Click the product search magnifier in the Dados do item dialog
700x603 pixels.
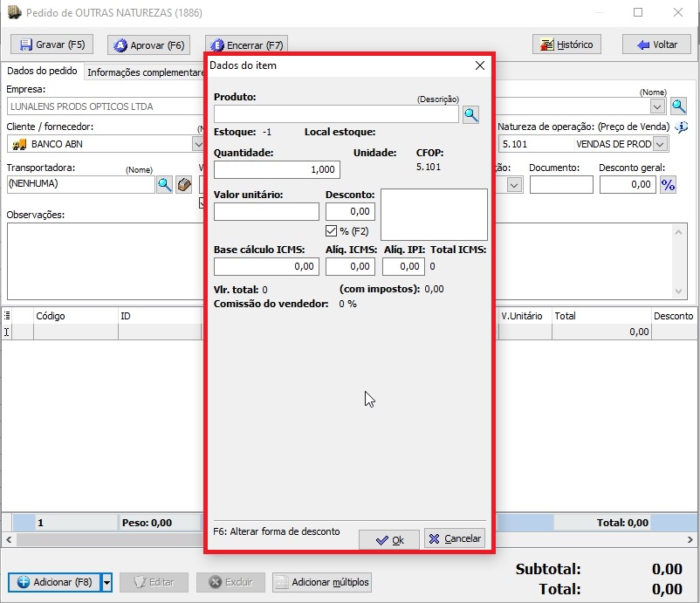coord(471,114)
